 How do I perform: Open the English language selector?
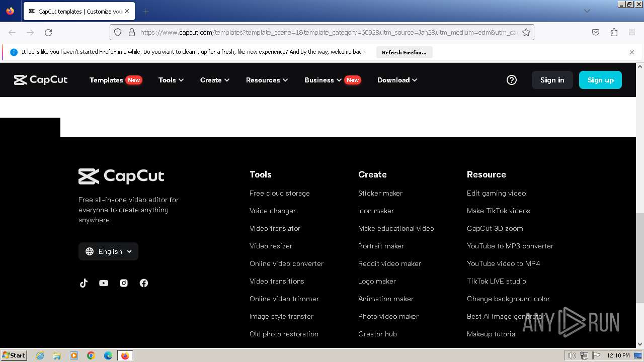108,251
